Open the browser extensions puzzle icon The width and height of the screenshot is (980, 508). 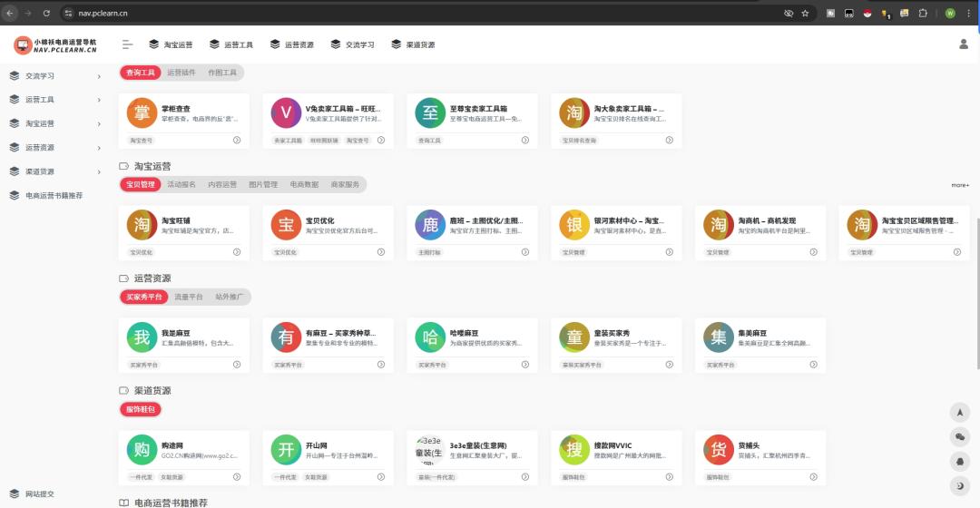(923, 13)
